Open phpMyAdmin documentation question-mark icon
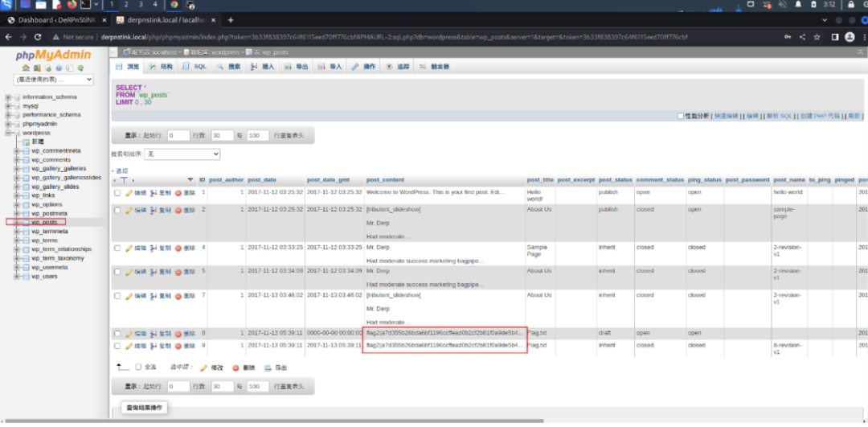 click(59, 68)
